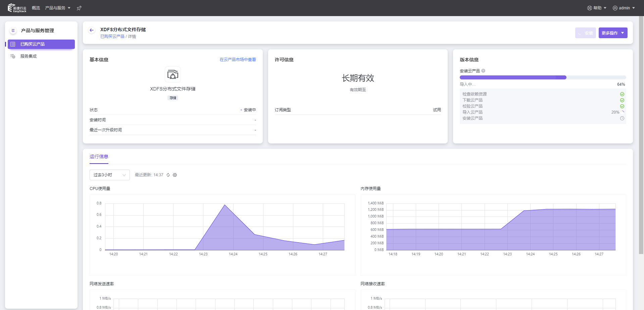The width and height of the screenshot is (644, 310).
Task: Collapse the 产品与服务管理 sidebar menu icon
Action: 13,30
